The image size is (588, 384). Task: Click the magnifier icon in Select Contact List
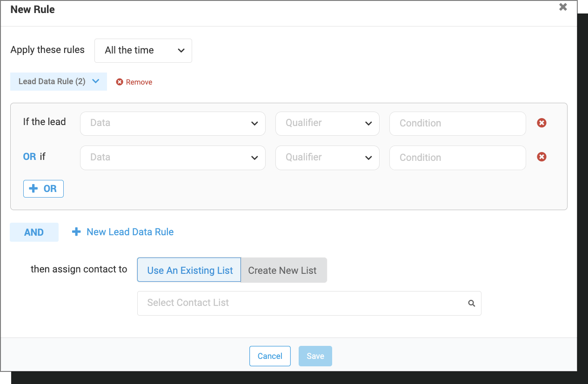tap(471, 303)
